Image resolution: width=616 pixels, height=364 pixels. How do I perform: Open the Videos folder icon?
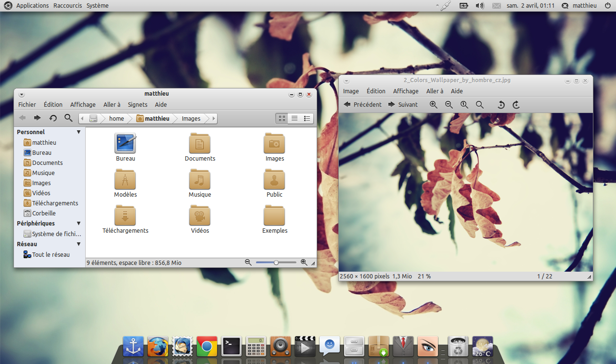tap(200, 216)
